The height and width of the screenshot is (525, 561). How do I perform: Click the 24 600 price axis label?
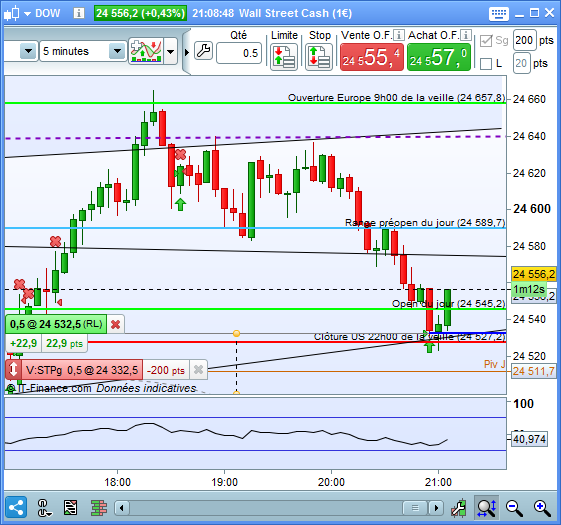coord(532,209)
